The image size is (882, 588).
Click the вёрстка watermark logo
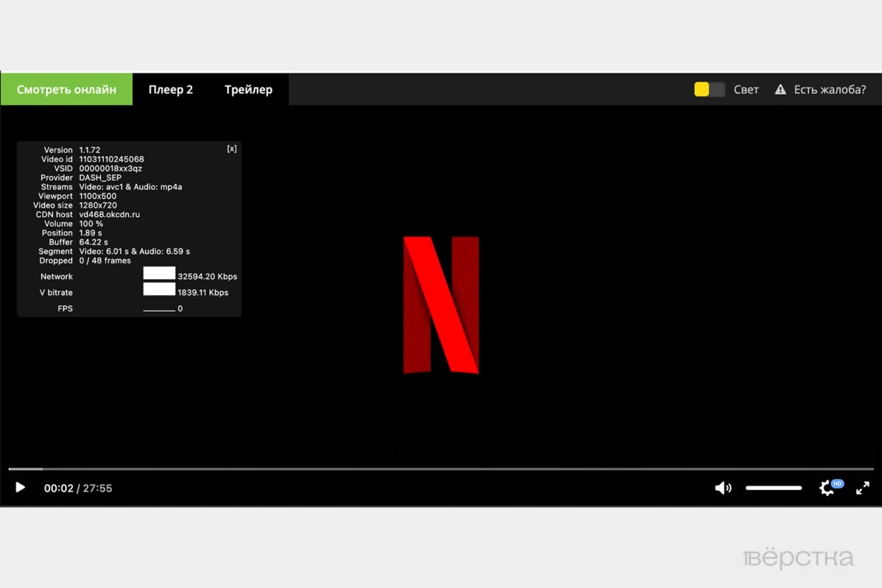click(x=799, y=559)
